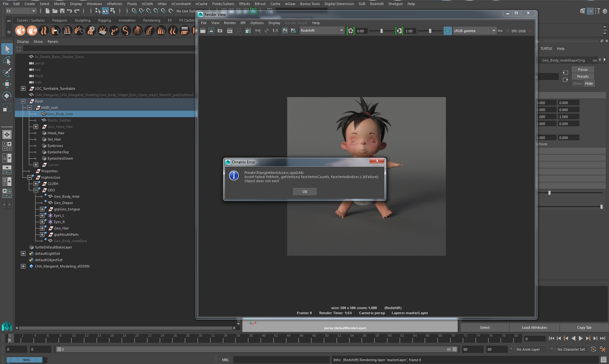Collapse the HAIR_root outliner group
The width and height of the screenshot is (609, 364).
click(x=30, y=108)
